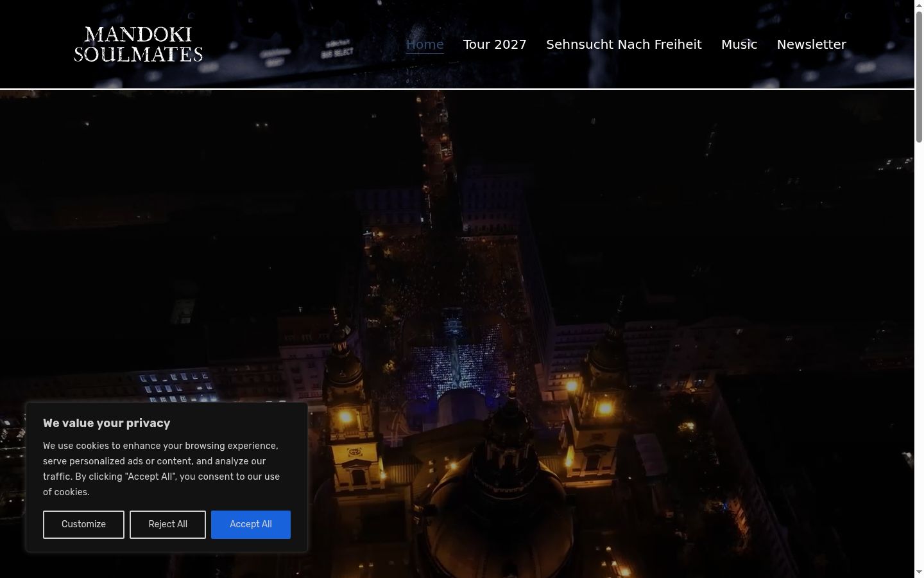Go to the Tour 2027 page

(495, 44)
